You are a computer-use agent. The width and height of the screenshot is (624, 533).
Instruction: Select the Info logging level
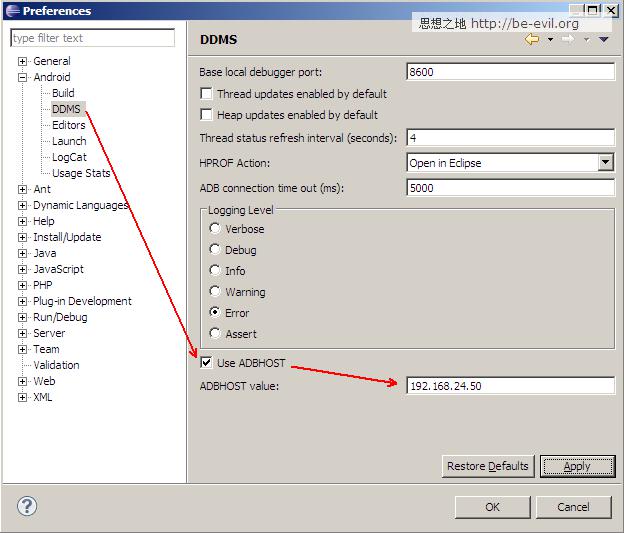click(214, 270)
